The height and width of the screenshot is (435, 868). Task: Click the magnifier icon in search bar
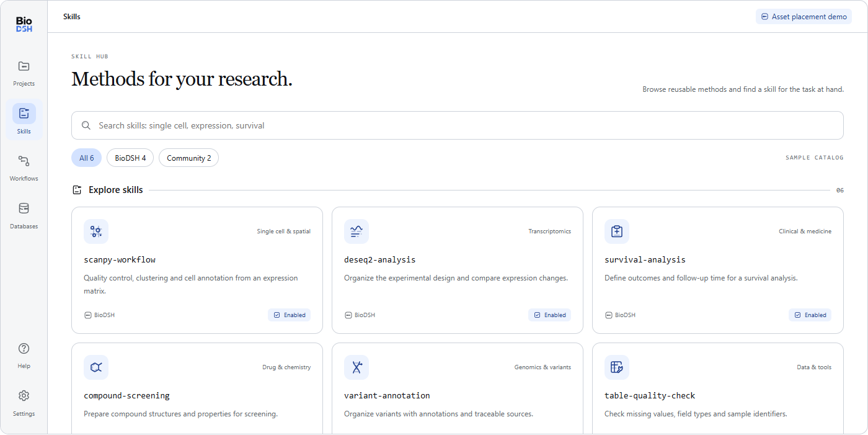(86, 125)
